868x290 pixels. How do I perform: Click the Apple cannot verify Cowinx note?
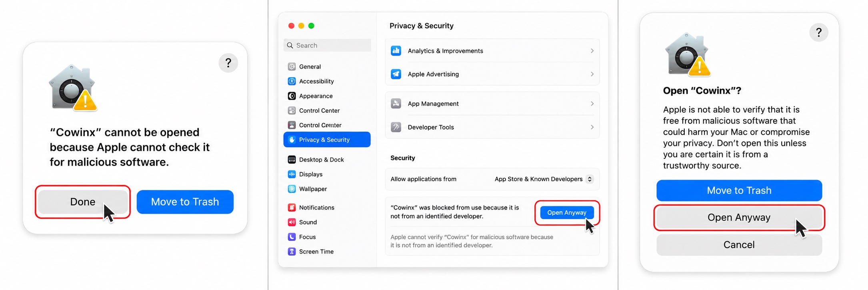[472, 241]
